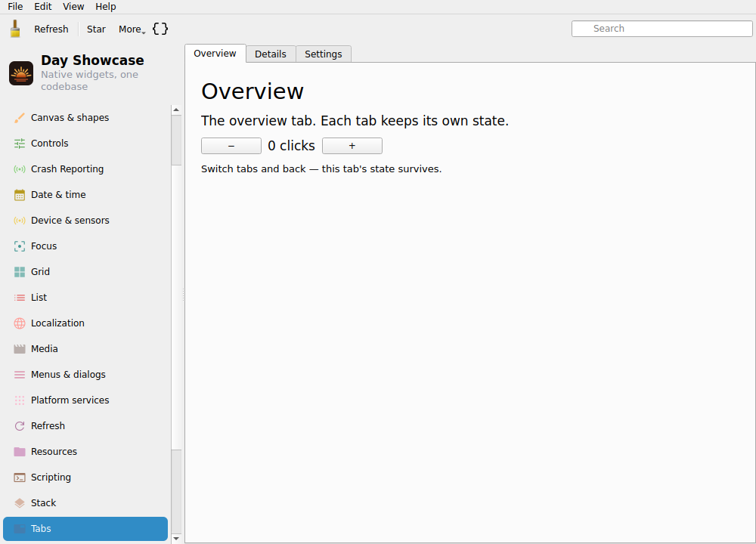756x544 pixels.
Task: Click the Refresh toolbar button
Action: click(x=51, y=29)
